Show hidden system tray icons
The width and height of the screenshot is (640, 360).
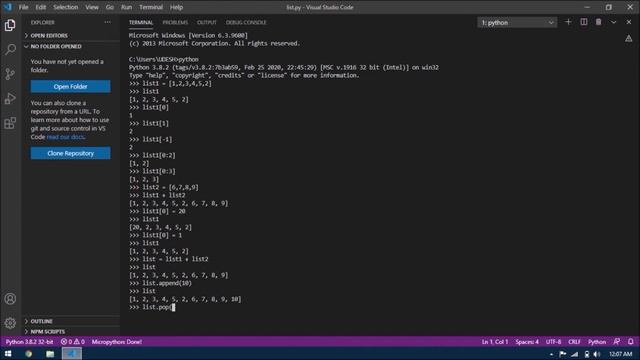551,354
